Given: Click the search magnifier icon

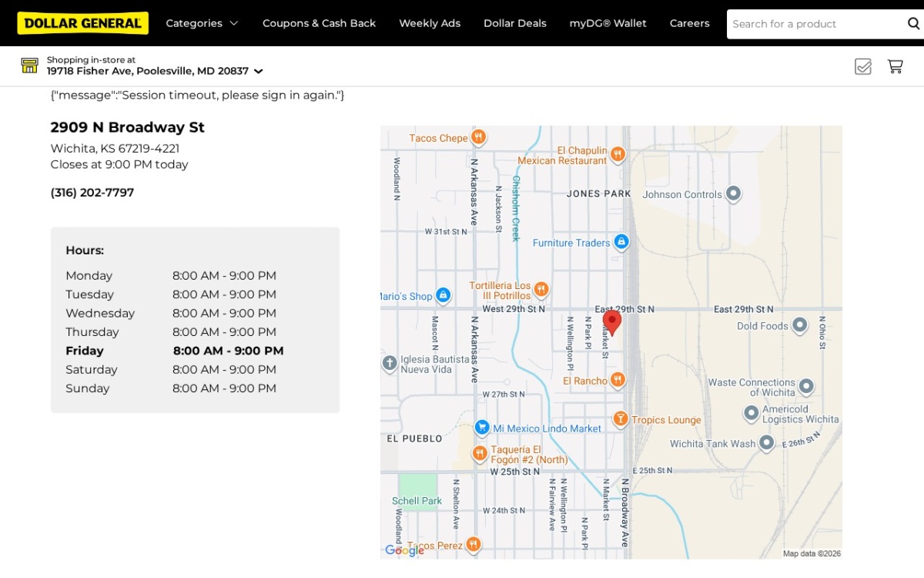Looking at the screenshot, I should (x=913, y=24).
